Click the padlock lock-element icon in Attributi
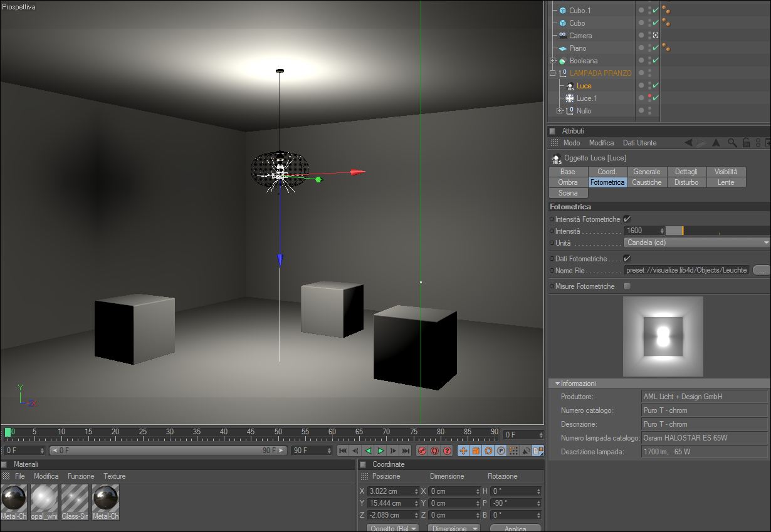 coord(746,143)
